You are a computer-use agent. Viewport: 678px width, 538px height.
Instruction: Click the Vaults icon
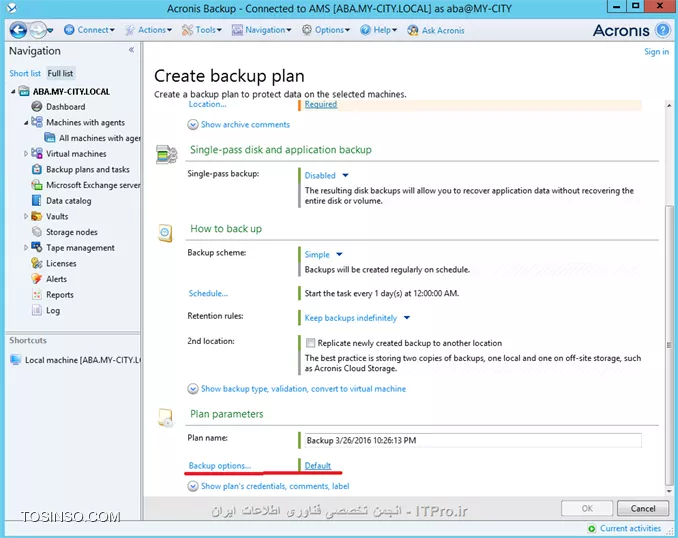[37, 216]
